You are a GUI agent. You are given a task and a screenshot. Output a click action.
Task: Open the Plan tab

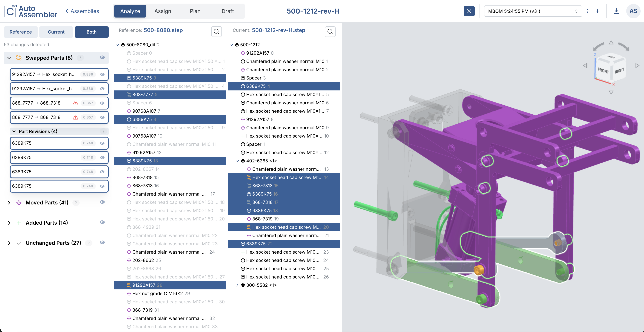[195, 11]
